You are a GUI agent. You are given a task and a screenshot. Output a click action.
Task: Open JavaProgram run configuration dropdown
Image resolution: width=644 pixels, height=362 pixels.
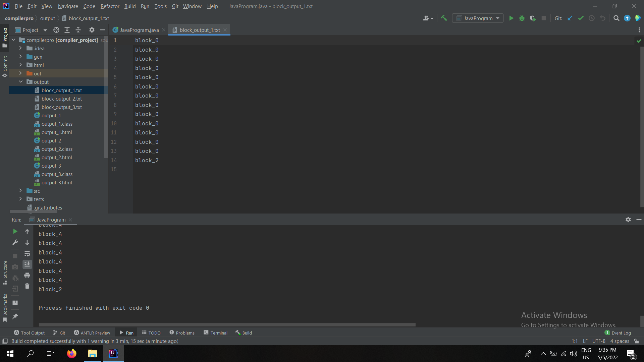point(478,18)
